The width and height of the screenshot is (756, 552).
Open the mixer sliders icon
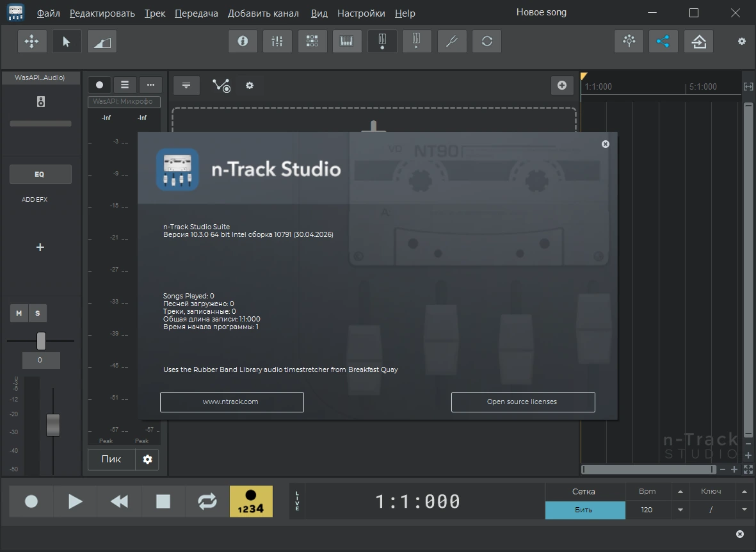[x=277, y=41]
